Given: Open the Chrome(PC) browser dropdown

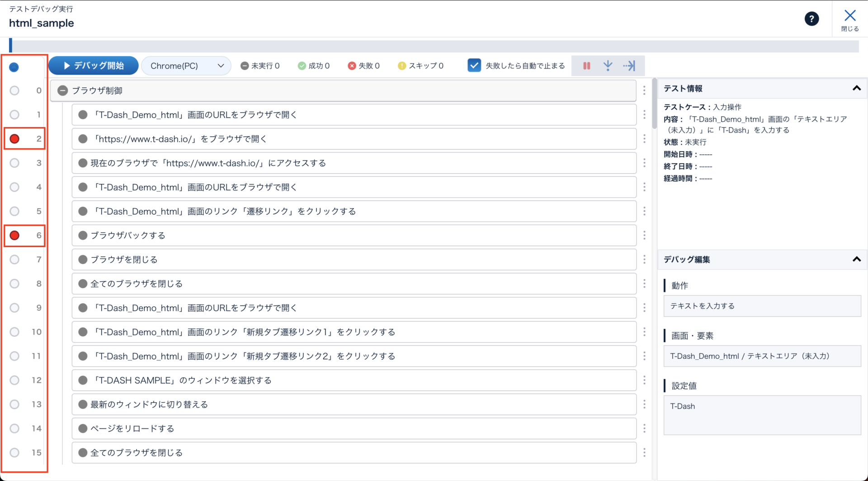Looking at the screenshot, I should 186,66.
